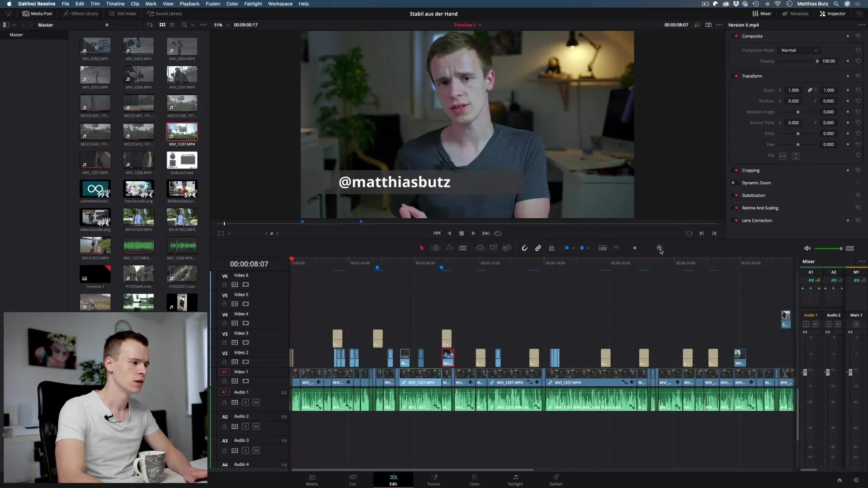Expand the Dynamic Zoom section
The height and width of the screenshot is (488, 868).
coord(756,183)
